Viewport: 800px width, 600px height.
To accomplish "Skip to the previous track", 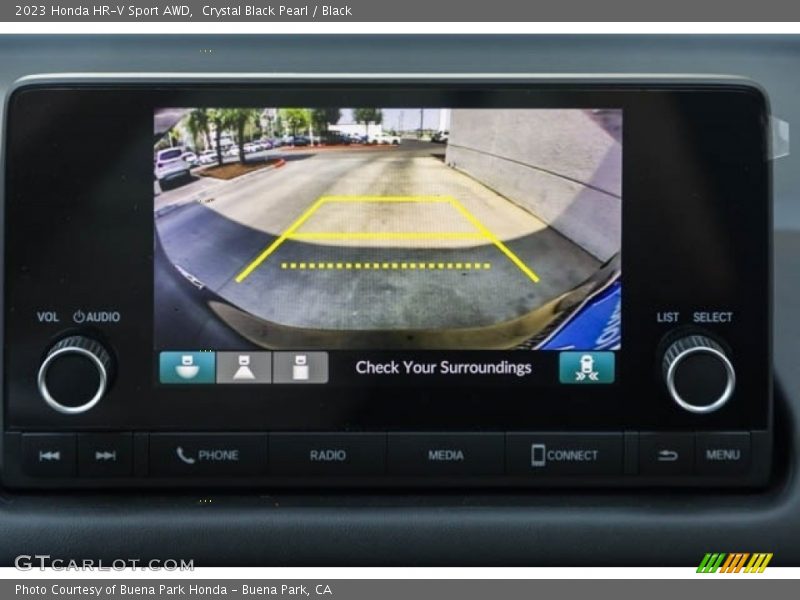I will 49,456.
